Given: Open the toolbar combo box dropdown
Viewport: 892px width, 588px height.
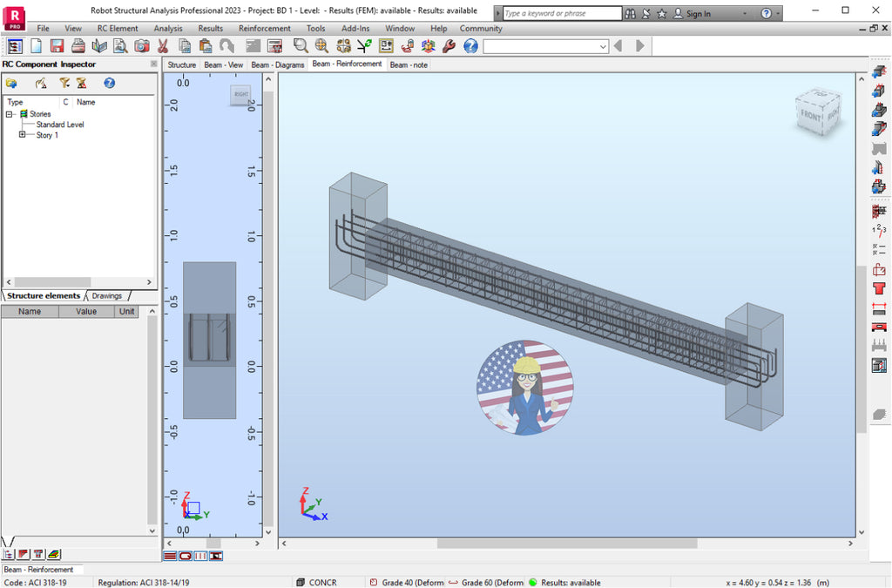Looking at the screenshot, I should (x=604, y=46).
